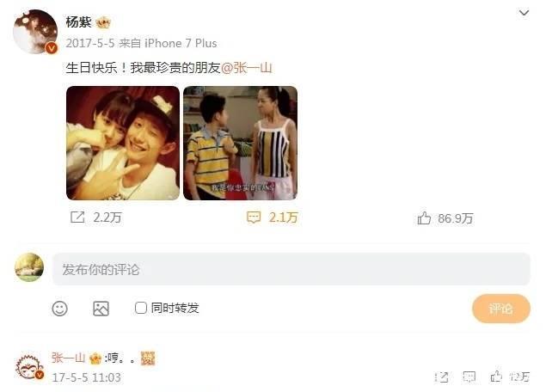View the TV scene photo thumbnail
The width and height of the screenshot is (546, 392).
pos(240,143)
